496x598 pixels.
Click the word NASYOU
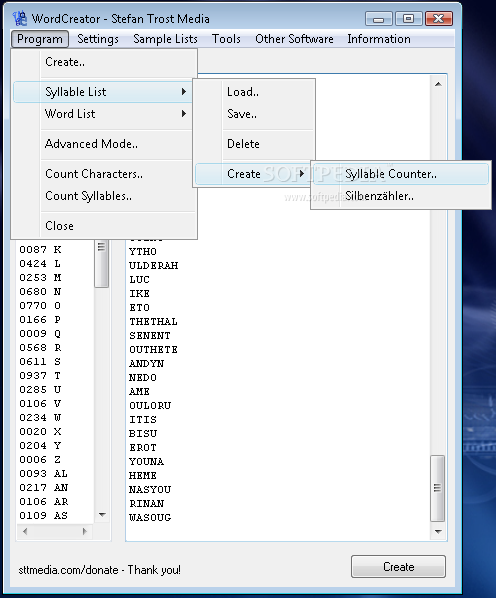tap(150, 489)
